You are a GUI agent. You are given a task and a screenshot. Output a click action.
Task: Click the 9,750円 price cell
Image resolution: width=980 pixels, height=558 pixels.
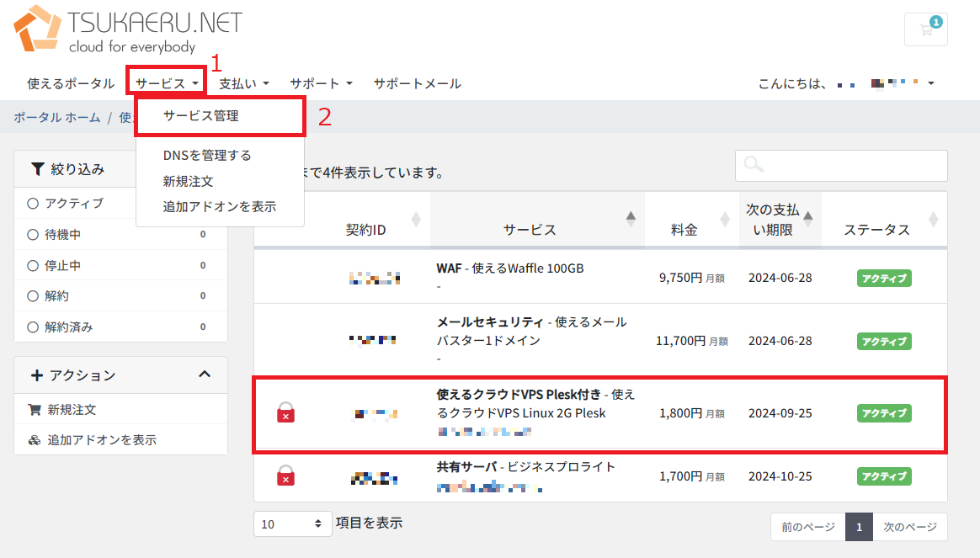[x=692, y=278]
